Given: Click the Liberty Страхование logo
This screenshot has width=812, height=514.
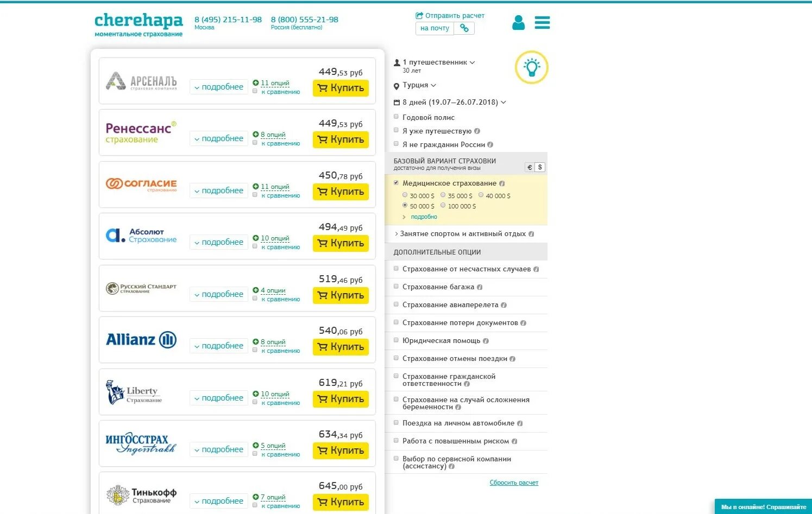Looking at the screenshot, I should click(134, 392).
